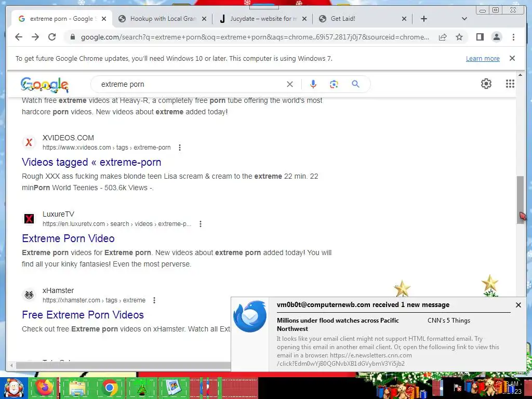Dismiss the Windows 7 update infobar
Image resolution: width=532 pixels, height=399 pixels.
[x=512, y=58]
